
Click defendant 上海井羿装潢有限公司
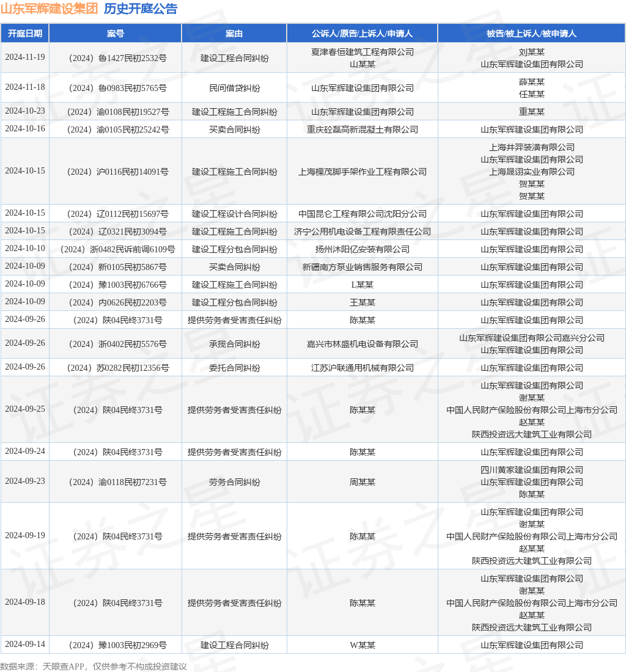532,147
